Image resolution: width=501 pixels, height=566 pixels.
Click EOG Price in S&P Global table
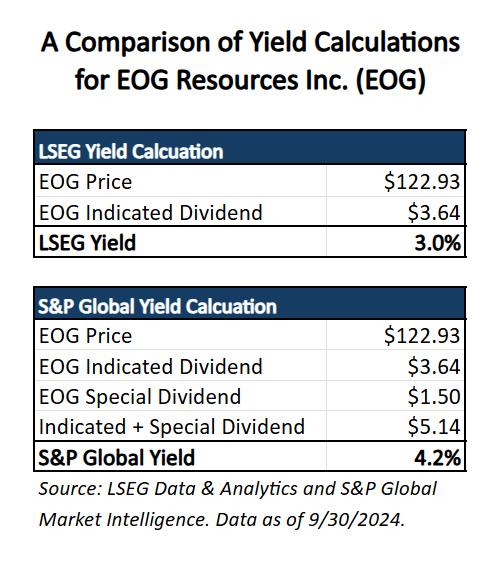pos(86,336)
